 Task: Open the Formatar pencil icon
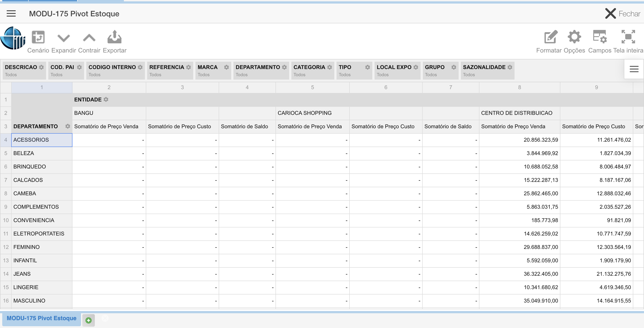[x=551, y=37]
